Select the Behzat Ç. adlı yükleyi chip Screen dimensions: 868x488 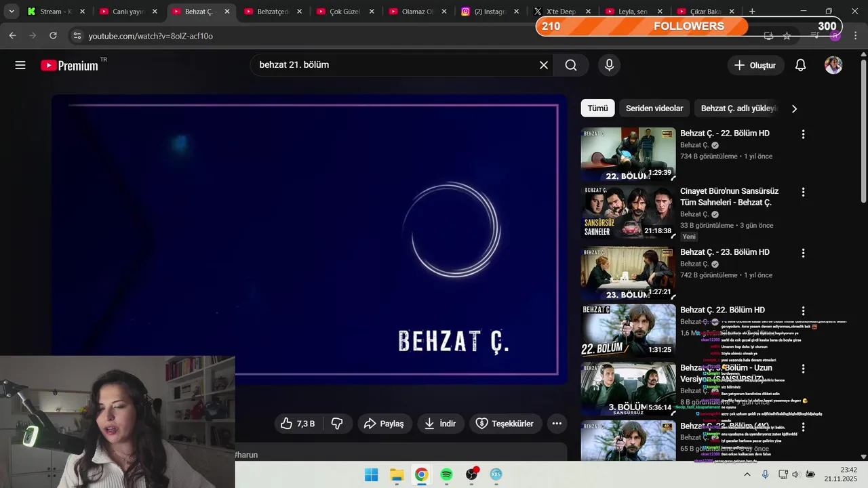coord(738,108)
